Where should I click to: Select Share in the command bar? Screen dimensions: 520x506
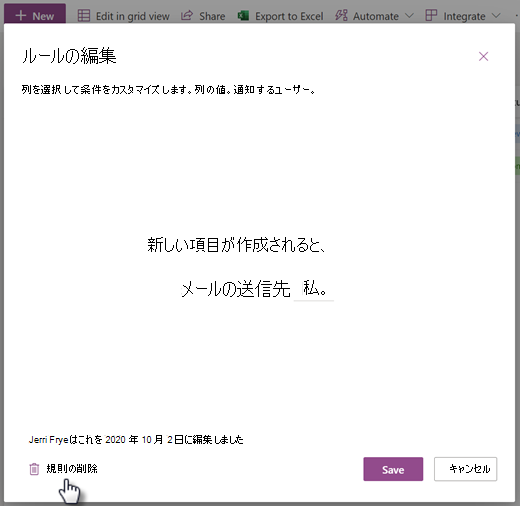[203, 16]
